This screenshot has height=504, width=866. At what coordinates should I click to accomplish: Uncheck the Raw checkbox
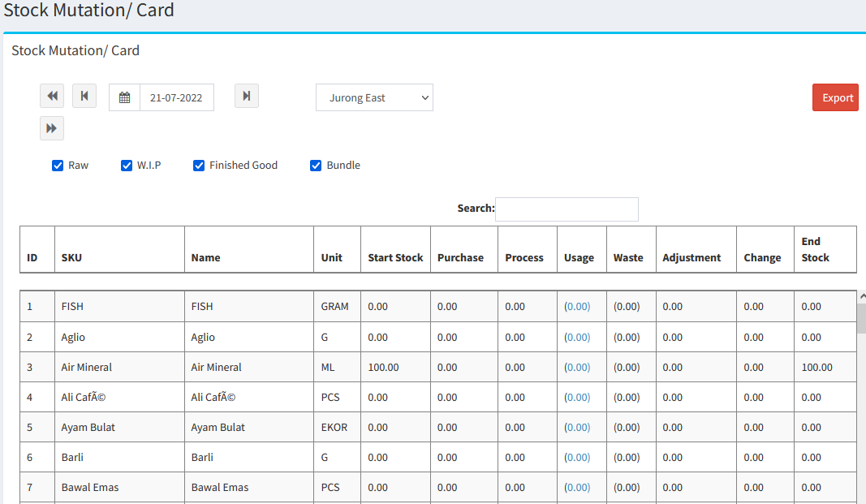pos(58,166)
